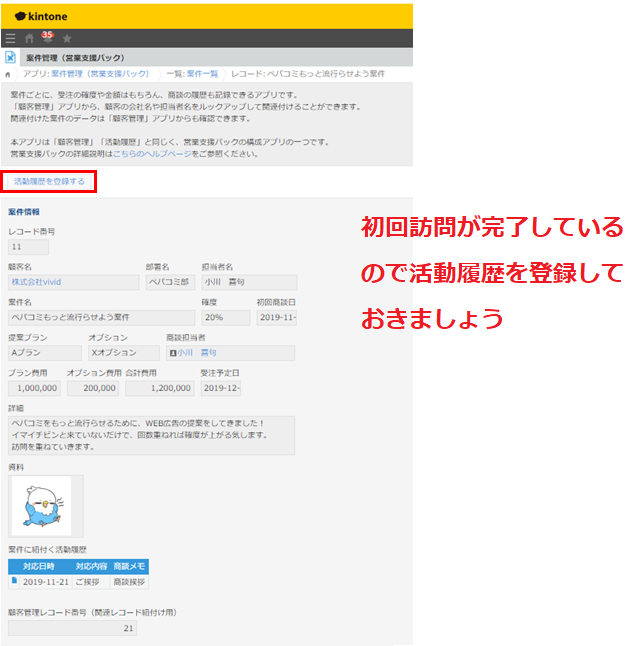
Task: Open the favorites star icon
Action: pyautogui.click(x=67, y=39)
